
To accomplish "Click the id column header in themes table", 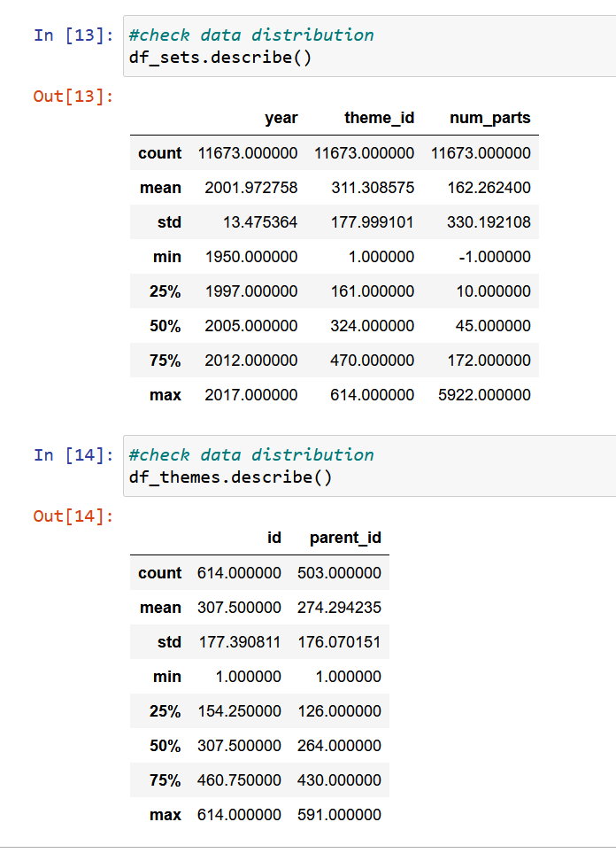I will [274, 538].
